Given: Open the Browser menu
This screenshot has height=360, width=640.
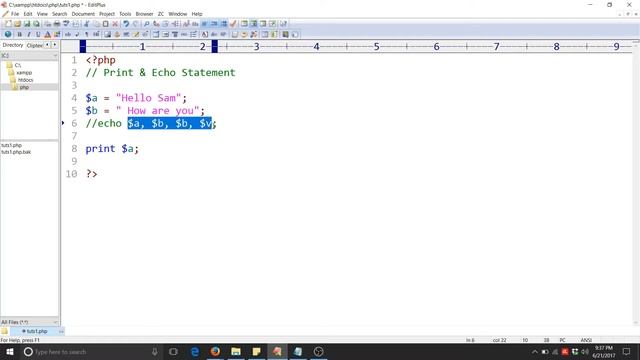Looking at the screenshot, I should click(x=144, y=14).
